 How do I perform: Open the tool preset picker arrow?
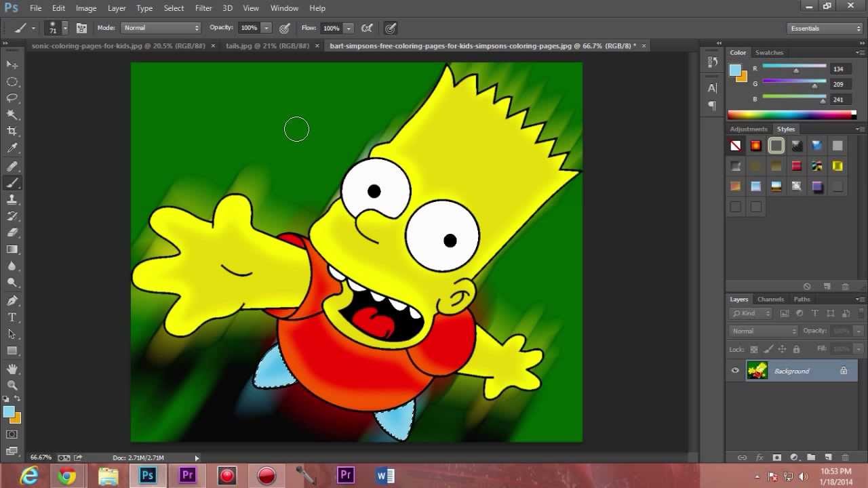point(33,28)
